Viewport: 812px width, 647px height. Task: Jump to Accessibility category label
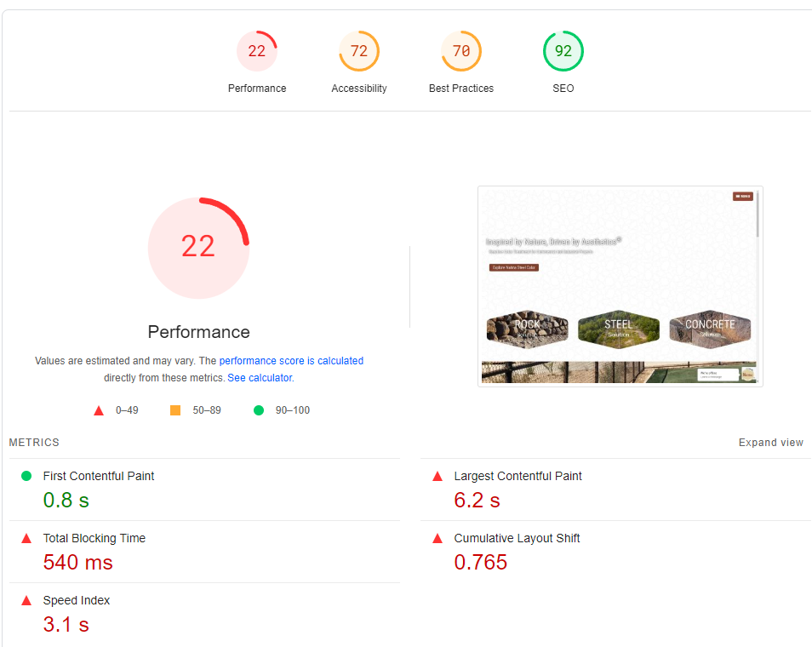(x=359, y=88)
